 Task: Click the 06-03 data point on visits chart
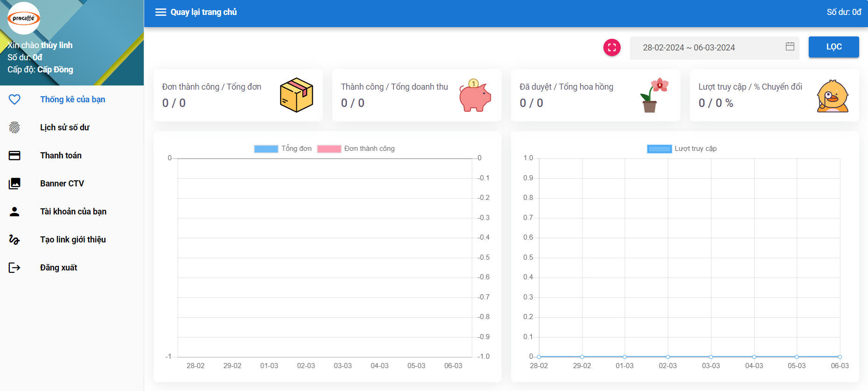(x=840, y=356)
